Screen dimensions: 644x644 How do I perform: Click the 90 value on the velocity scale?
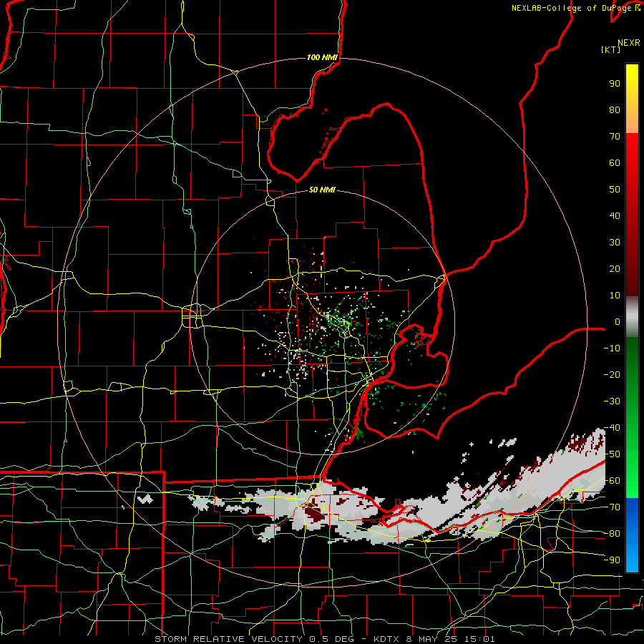point(615,84)
